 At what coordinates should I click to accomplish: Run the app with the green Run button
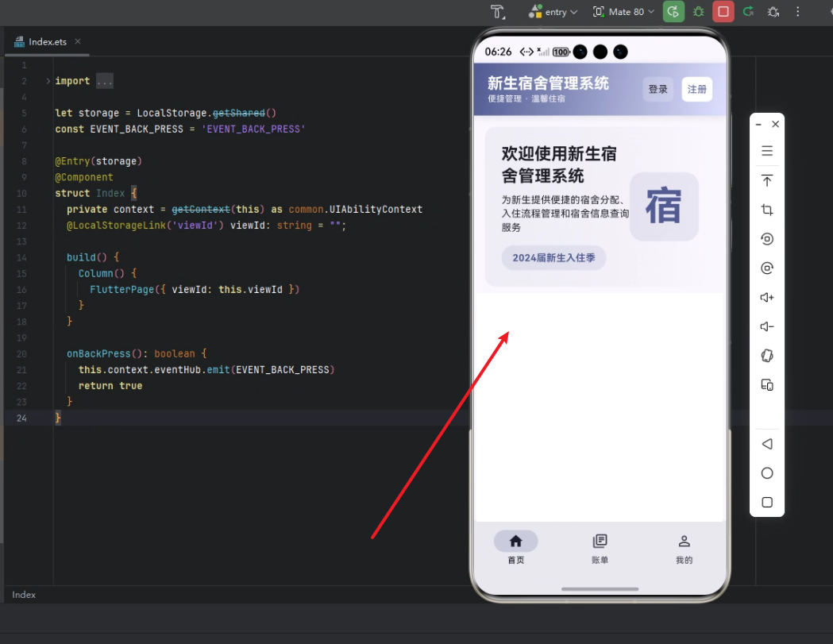coord(673,12)
